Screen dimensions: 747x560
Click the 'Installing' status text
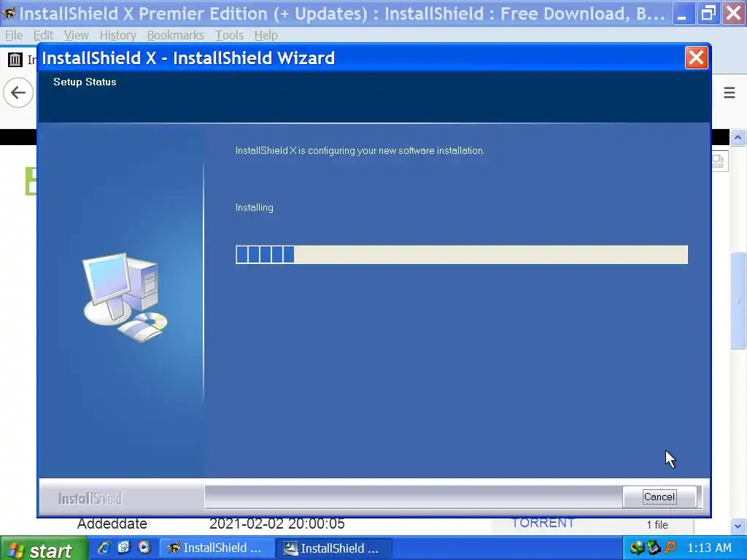255,208
